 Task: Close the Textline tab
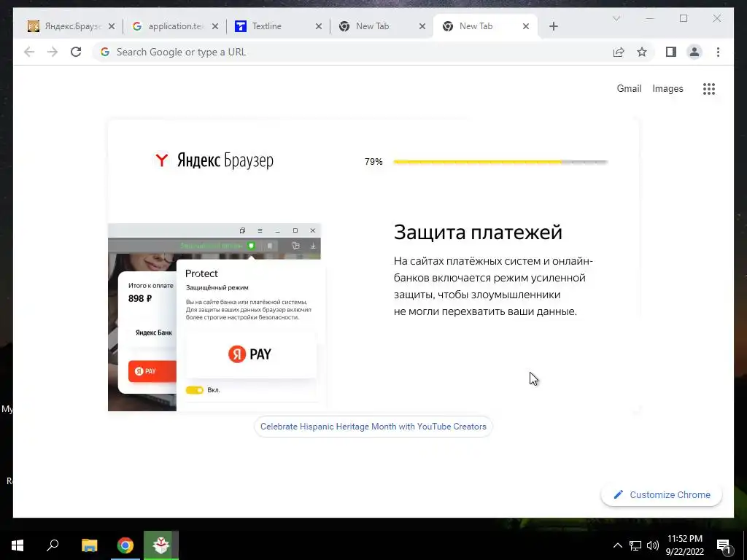319,26
